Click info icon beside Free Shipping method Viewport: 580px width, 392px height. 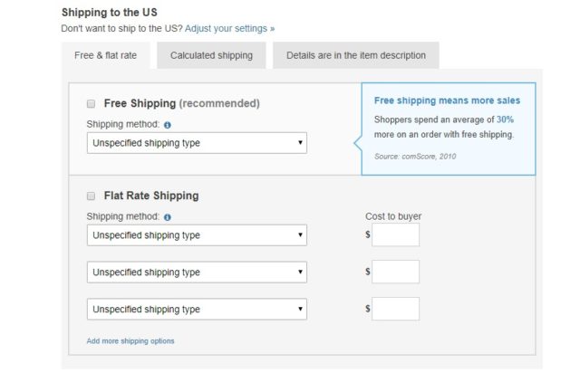167,125
